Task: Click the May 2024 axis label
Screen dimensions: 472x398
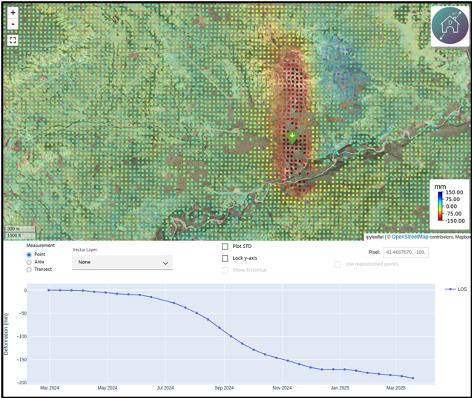Action: [107, 388]
